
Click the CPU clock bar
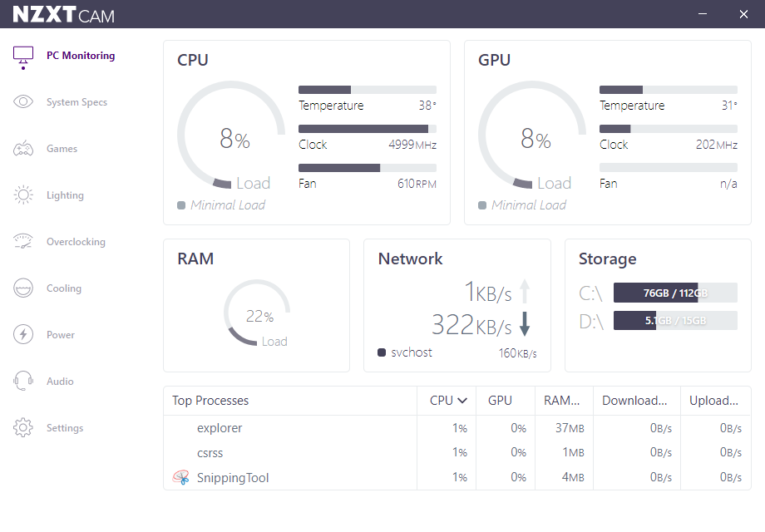pyautogui.click(x=368, y=129)
